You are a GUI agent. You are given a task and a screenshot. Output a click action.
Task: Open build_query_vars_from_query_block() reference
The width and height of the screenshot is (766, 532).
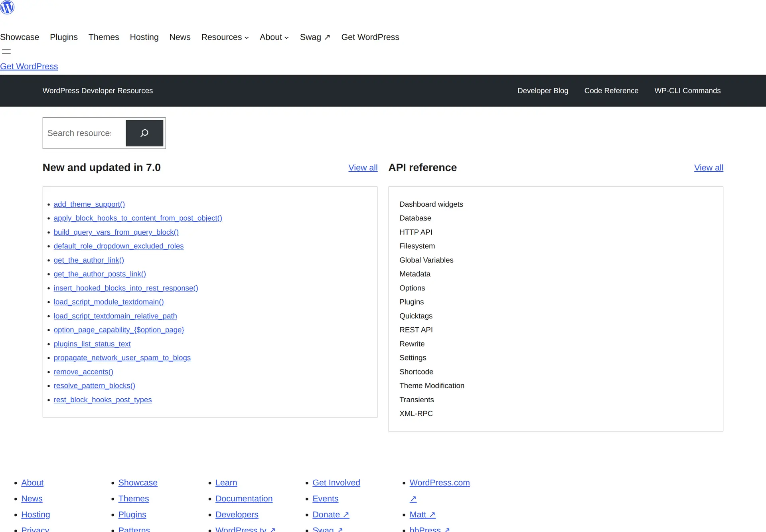coord(116,232)
